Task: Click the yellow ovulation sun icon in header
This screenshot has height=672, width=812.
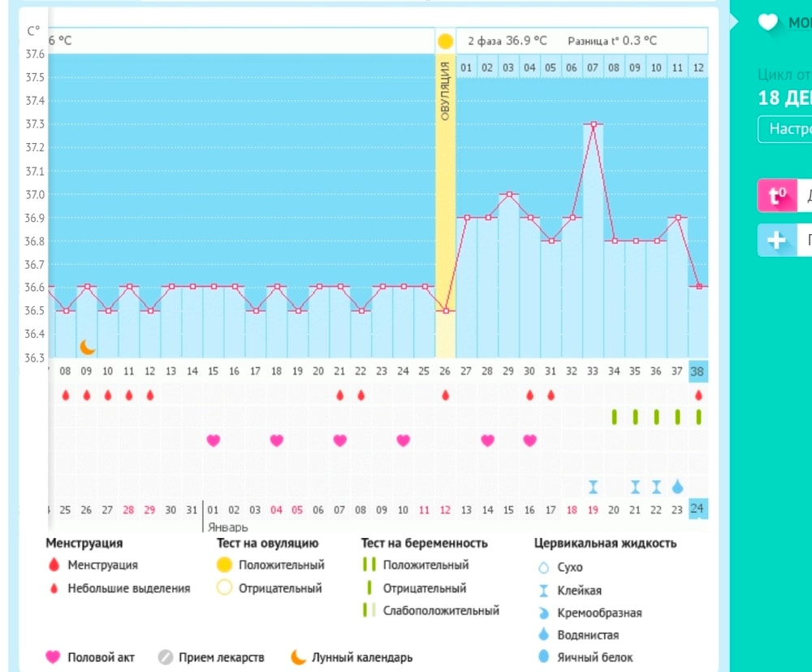Action: (445, 41)
